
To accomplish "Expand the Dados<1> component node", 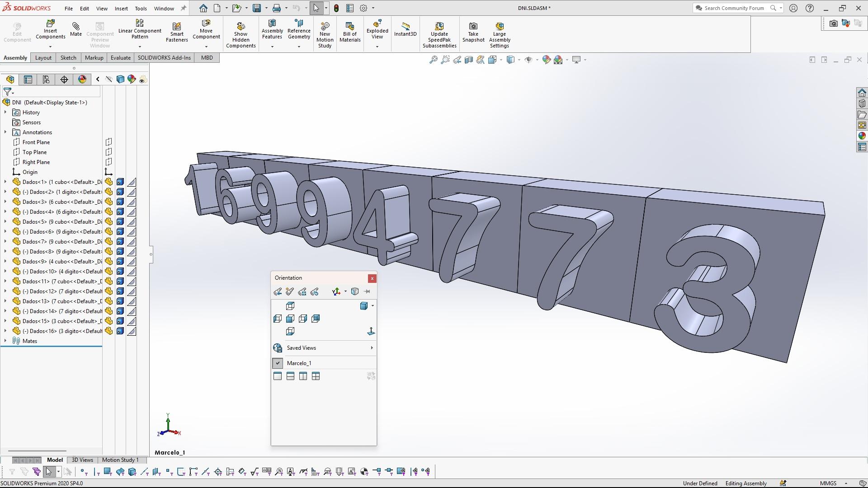I will 5,182.
